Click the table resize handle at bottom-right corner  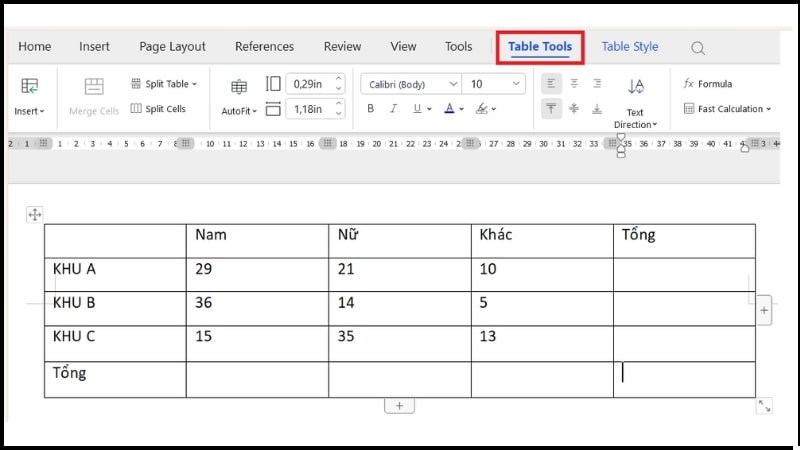(765, 405)
